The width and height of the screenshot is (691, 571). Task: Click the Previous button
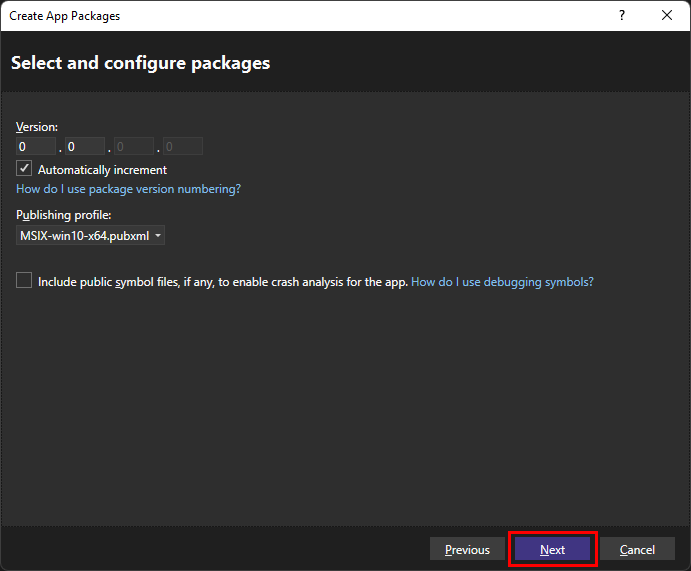[467, 549]
